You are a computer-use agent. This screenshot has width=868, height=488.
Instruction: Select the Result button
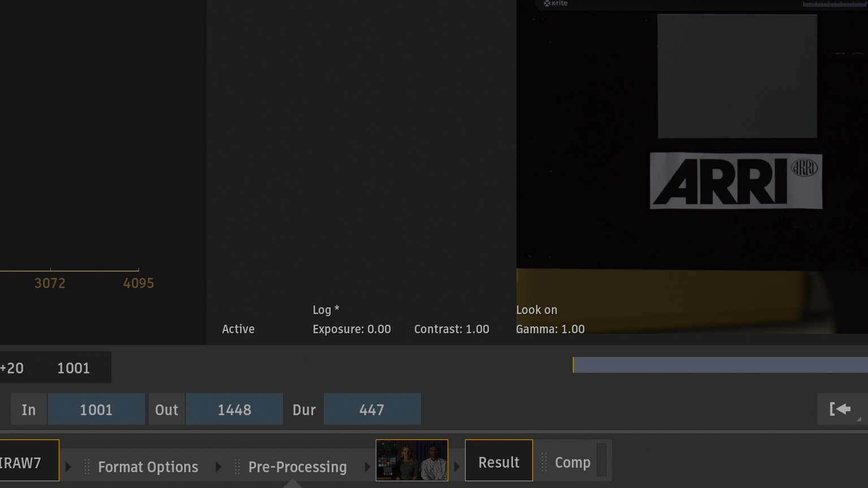(499, 460)
